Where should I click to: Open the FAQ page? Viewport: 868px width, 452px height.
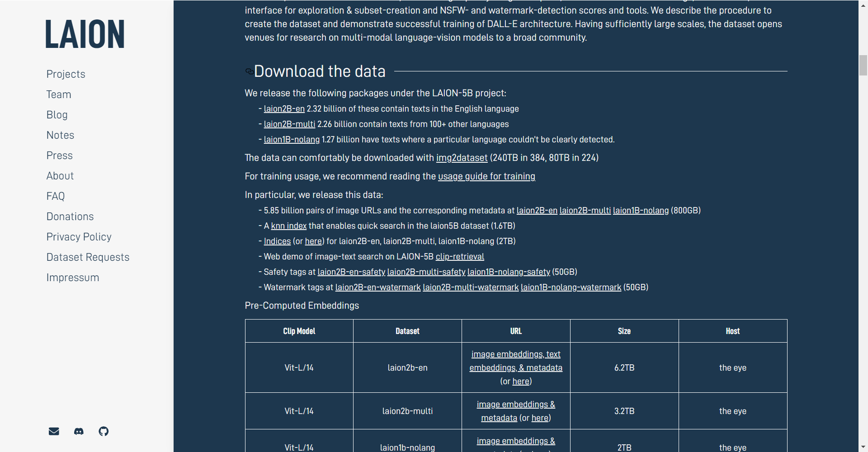pos(56,196)
